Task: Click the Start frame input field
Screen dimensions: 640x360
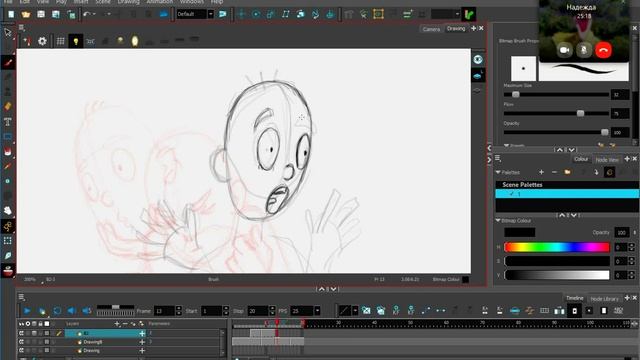Action: (x=211, y=311)
